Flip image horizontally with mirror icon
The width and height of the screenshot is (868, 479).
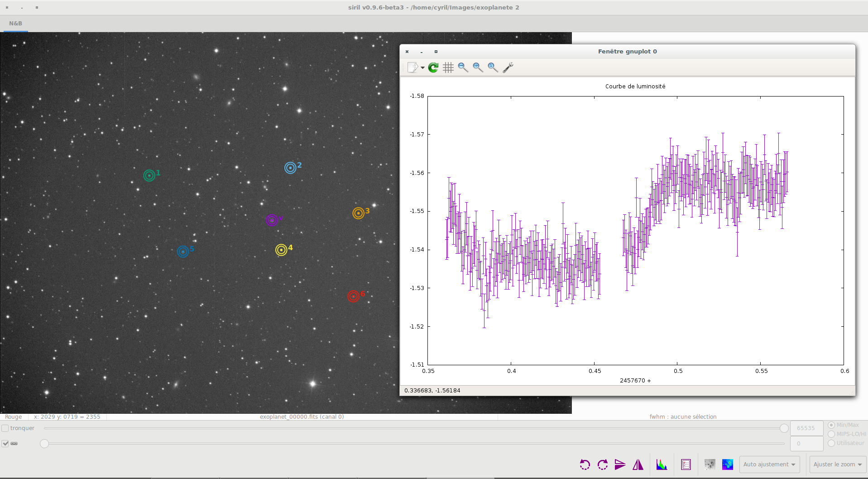(638, 464)
